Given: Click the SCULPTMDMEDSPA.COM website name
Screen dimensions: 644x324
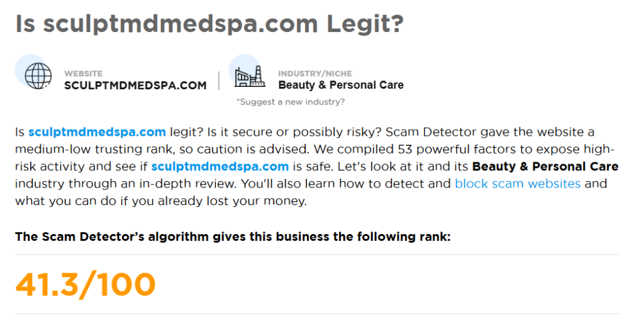Looking at the screenshot, I should click(x=135, y=86).
